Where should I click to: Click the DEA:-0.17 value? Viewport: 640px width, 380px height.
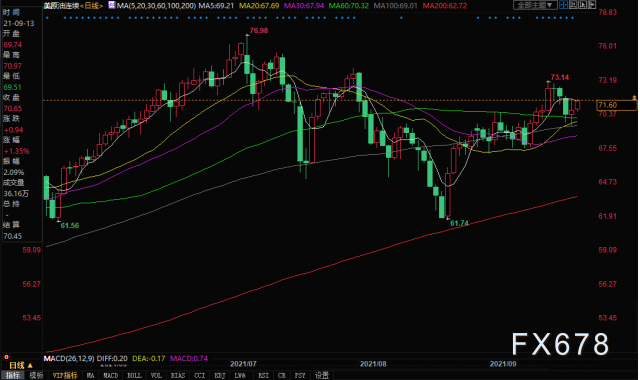[x=149, y=358]
